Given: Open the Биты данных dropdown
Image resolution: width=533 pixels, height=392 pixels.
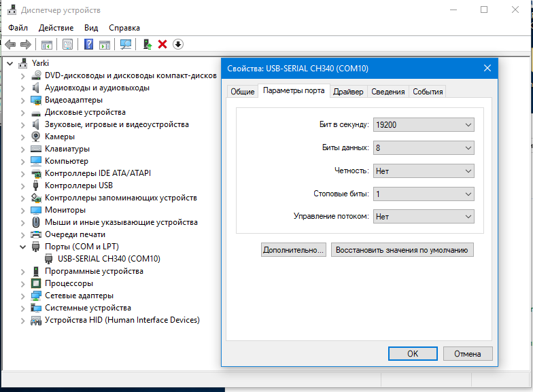Looking at the screenshot, I should [x=424, y=148].
